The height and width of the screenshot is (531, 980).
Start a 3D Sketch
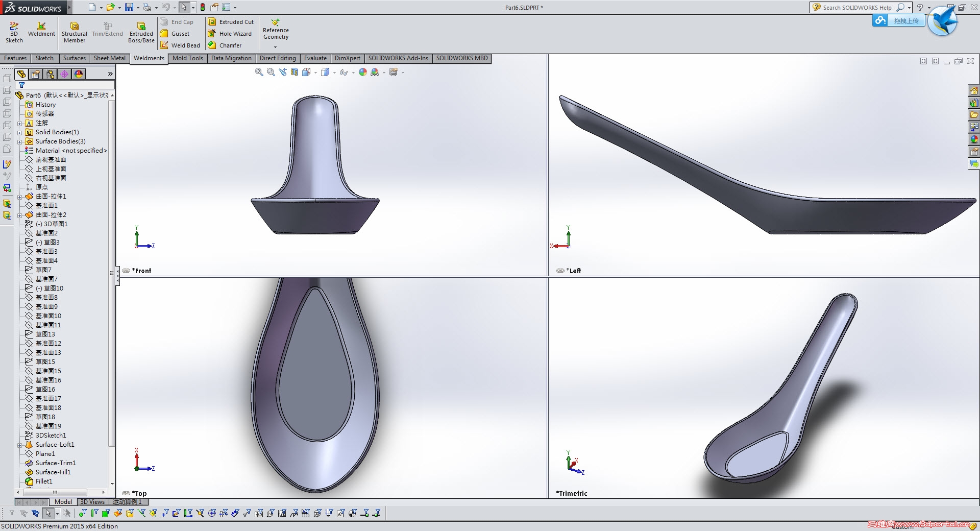(x=14, y=32)
